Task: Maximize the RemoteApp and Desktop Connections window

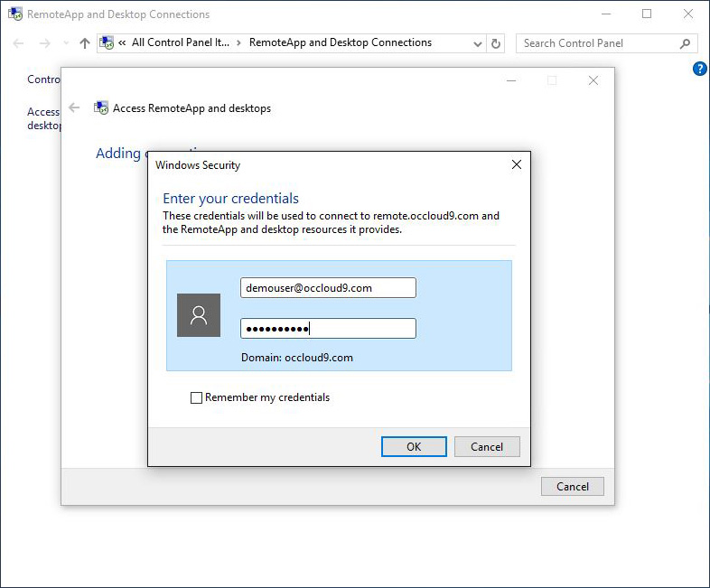Action: tap(647, 14)
